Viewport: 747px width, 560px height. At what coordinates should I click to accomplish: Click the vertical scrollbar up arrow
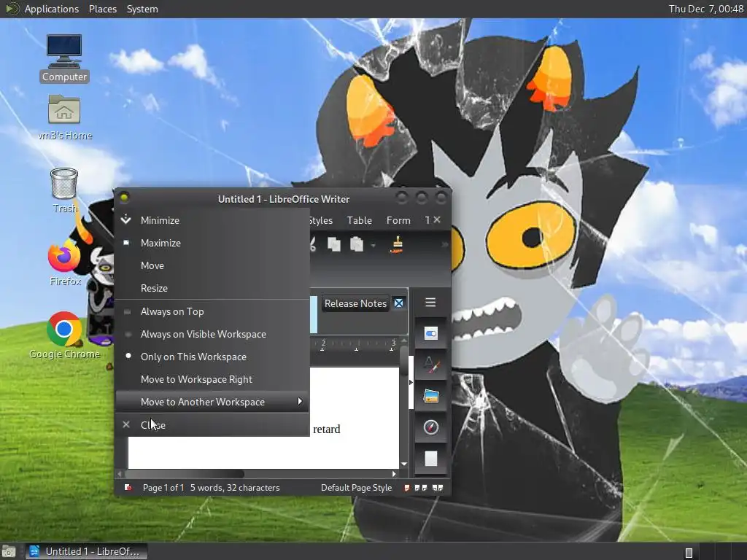click(x=404, y=341)
